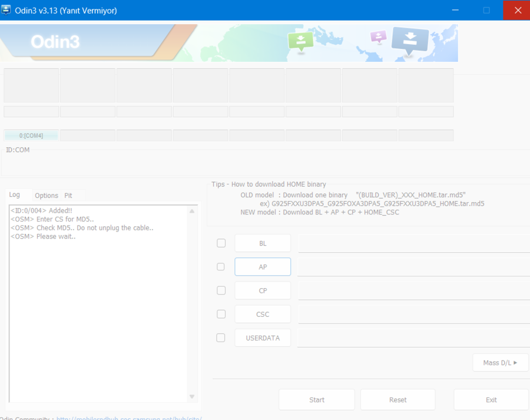Switch to the Log tab
This screenshot has width=530, height=420.
tap(15, 195)
